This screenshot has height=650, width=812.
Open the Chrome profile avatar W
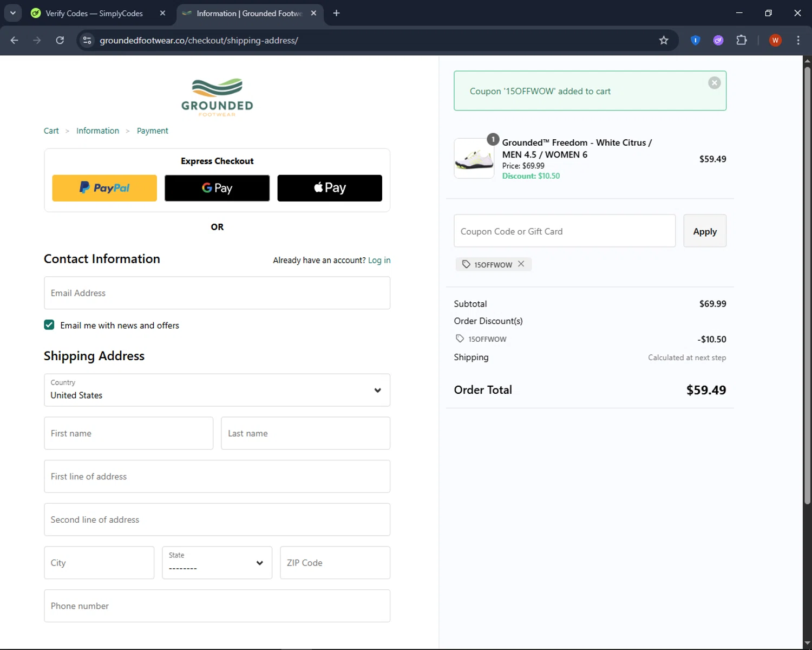tap(775, 40)
